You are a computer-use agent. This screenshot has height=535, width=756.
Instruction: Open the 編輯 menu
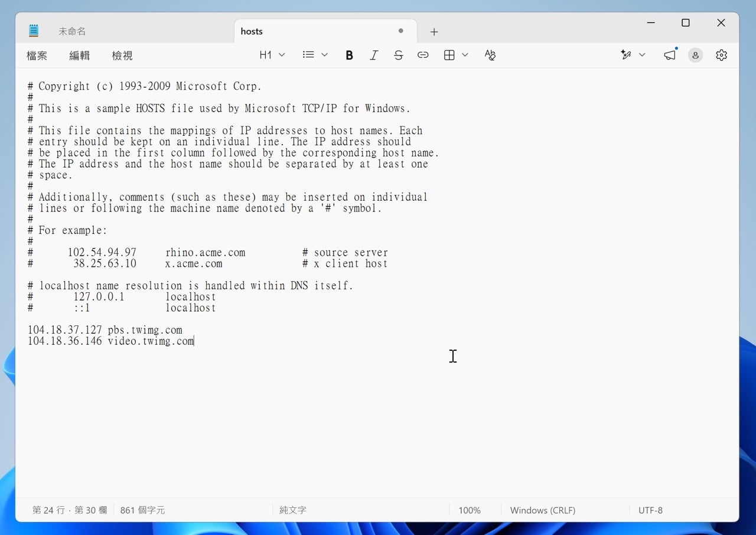(x=79, y=56)
